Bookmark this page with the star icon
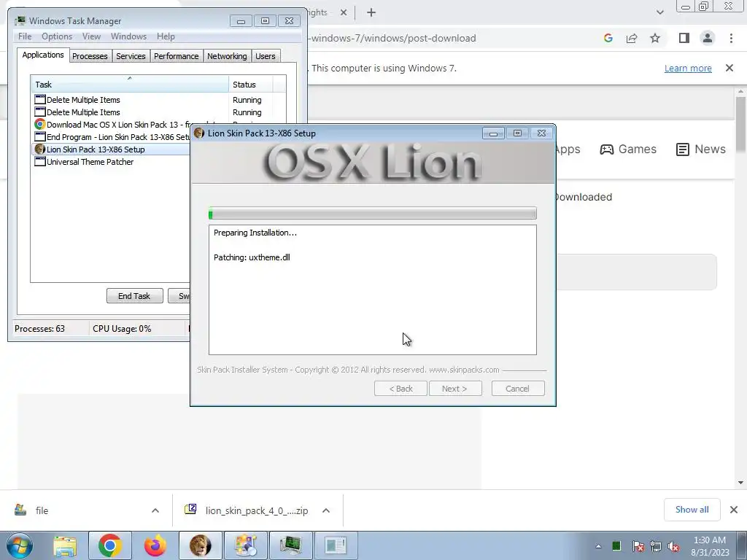747x560 pixels. pyautogui.click(x=655, y=38)
